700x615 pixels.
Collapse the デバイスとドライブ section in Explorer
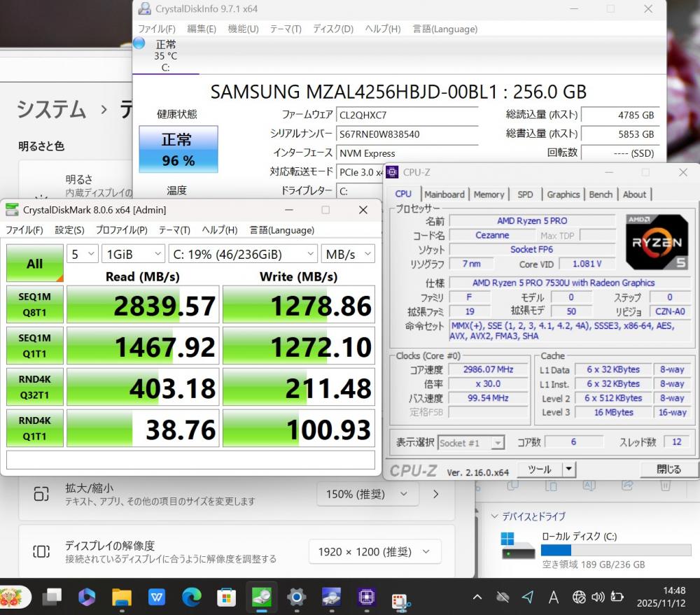pyautogui.click(x=494, y=516)
